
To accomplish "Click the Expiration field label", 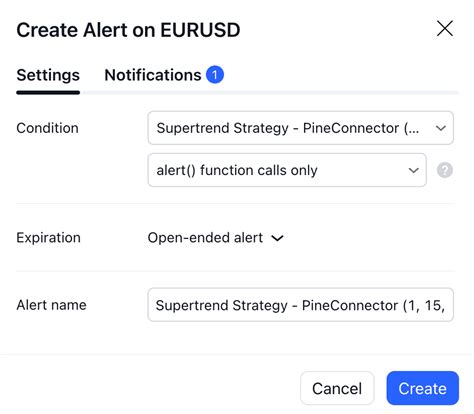I will click(x=48, y=238).
